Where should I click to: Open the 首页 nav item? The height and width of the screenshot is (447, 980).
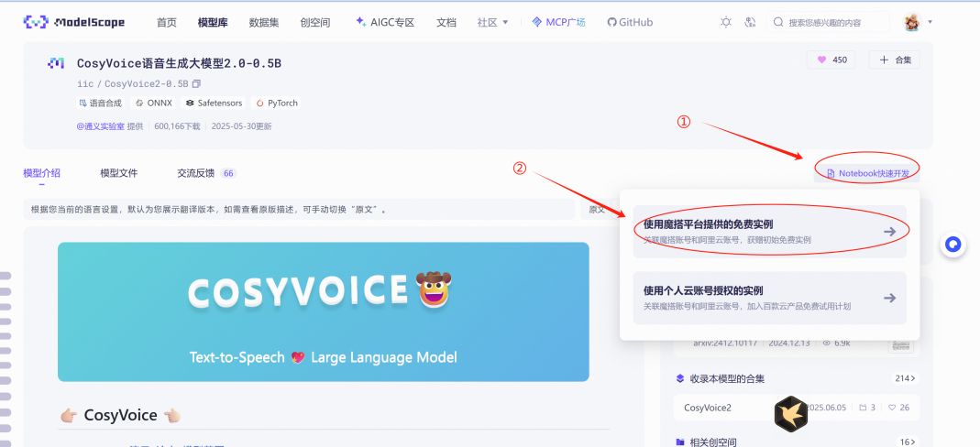pos(166,23)
